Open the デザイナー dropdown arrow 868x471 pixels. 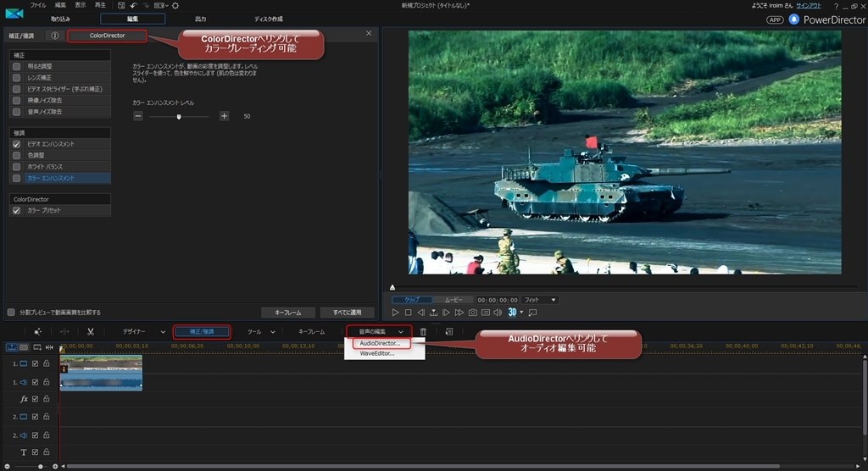(163, 332)
